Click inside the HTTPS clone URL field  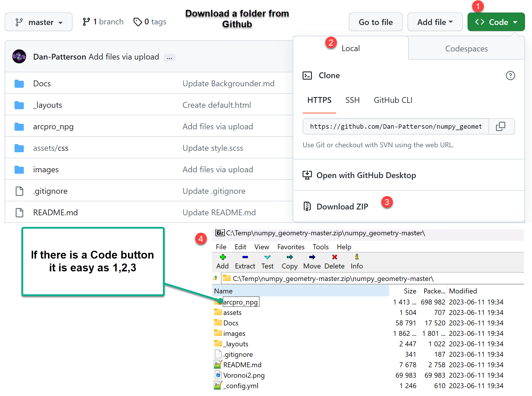395,126
